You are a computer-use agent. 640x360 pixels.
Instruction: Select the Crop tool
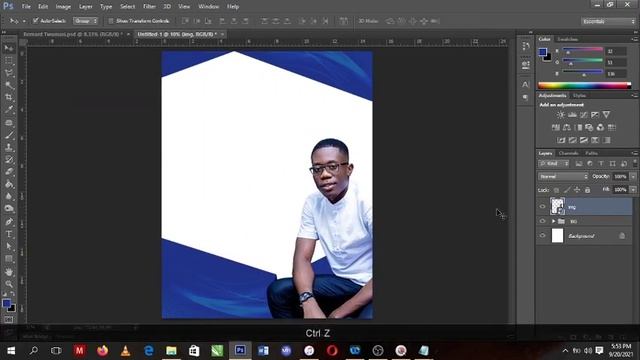9,98
